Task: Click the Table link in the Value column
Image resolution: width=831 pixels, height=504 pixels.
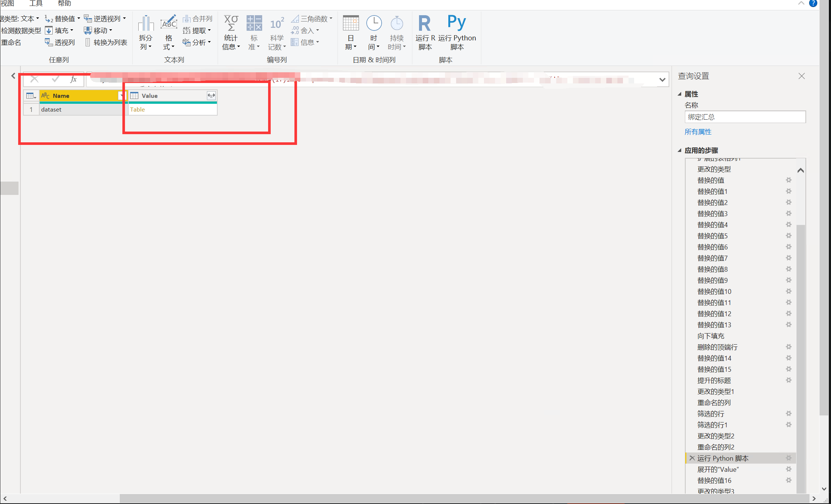Action: [137, 109]
